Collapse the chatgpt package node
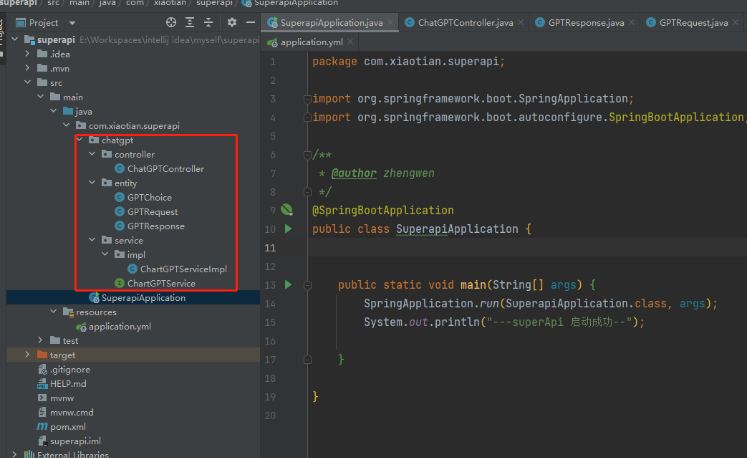This screenshot has height=458, width=749. [79, 140]
